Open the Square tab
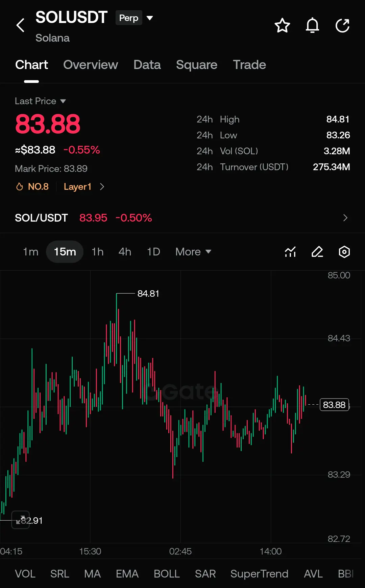365x588 pixels. coord(197,65)
